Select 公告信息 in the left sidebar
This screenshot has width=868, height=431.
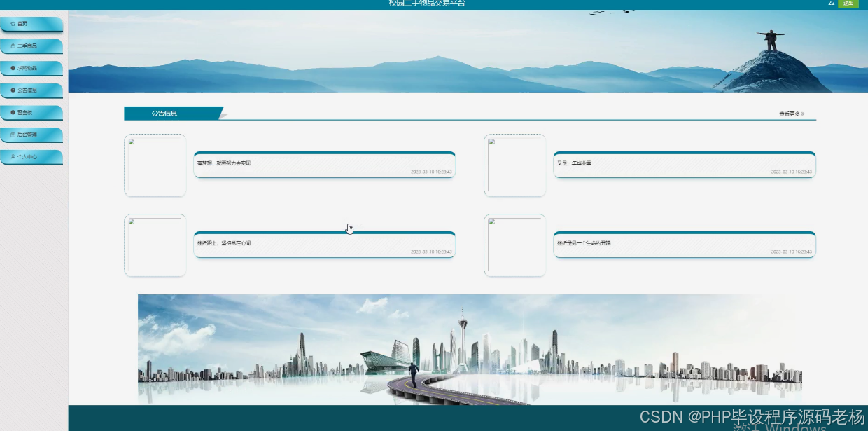pyautogui.click(x=31, y=90)
